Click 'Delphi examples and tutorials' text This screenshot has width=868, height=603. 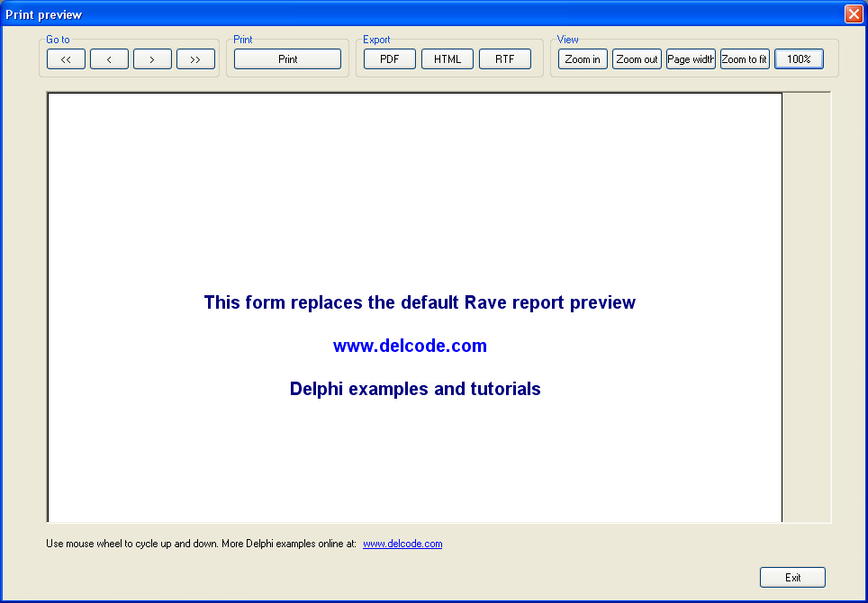415,389
